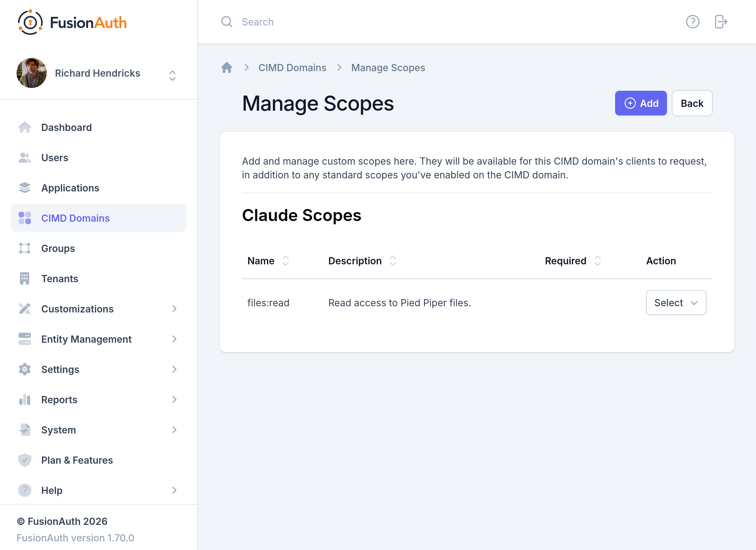The height and width of the screenshot is (550, 756).
Task: Select Tenants in the sidebar
Action: 99,278
